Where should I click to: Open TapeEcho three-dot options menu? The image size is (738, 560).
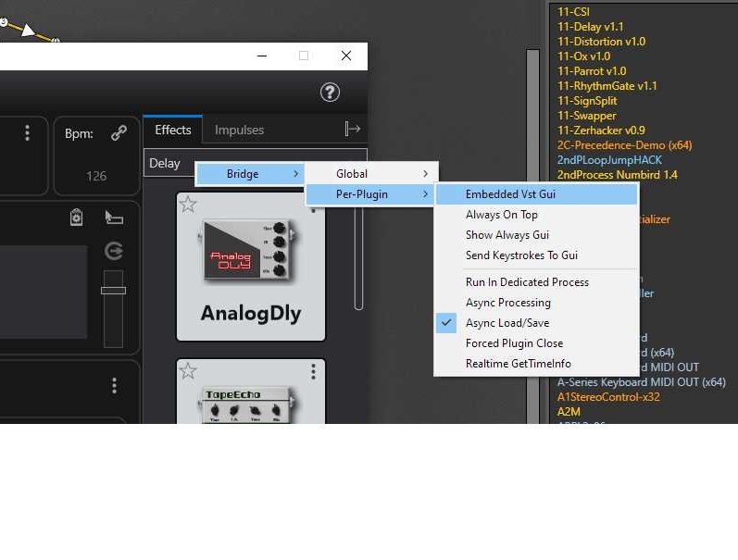313,371
